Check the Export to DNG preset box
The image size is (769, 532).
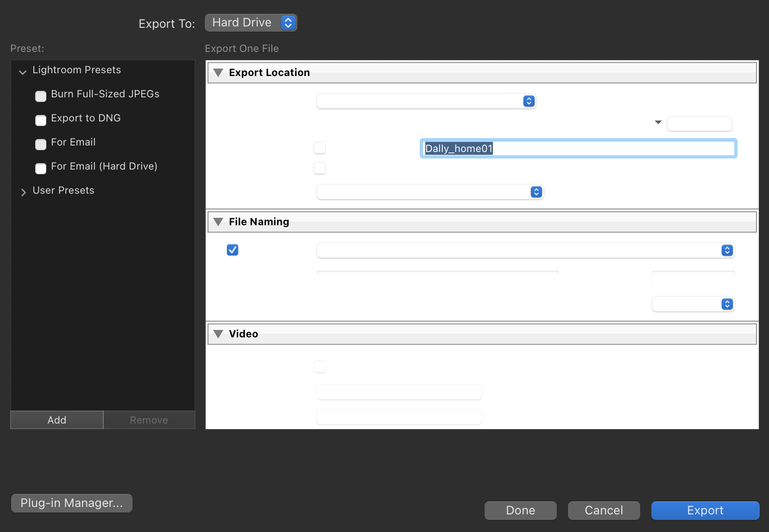pyautogui.click(x=41, y=120)
